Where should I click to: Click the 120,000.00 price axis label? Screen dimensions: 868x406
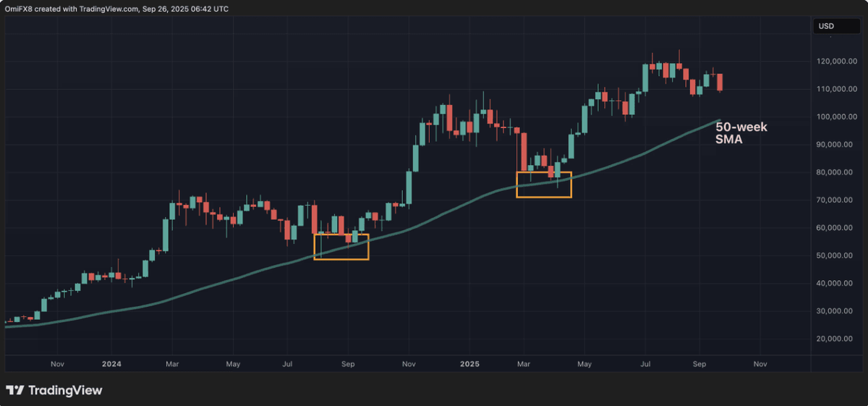click(x=836, y=62)
